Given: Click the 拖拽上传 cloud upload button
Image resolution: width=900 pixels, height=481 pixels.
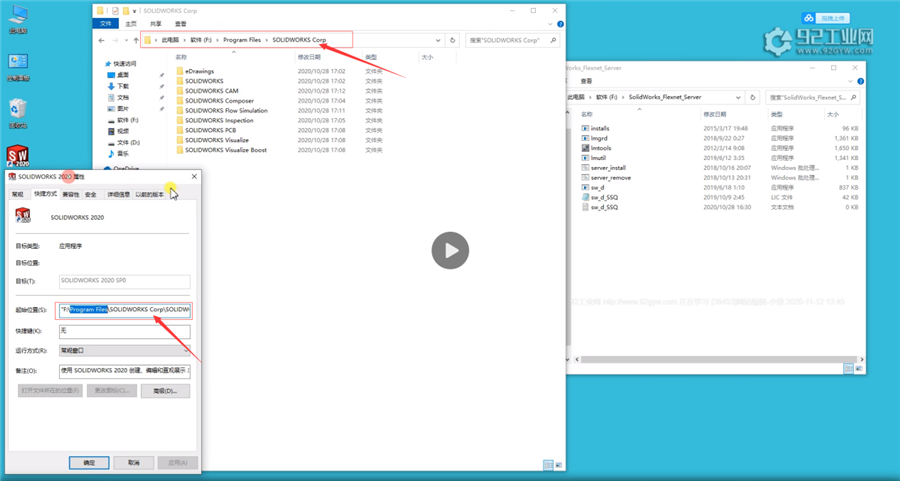Looking at the screenshot, I should tap(826, 18).
